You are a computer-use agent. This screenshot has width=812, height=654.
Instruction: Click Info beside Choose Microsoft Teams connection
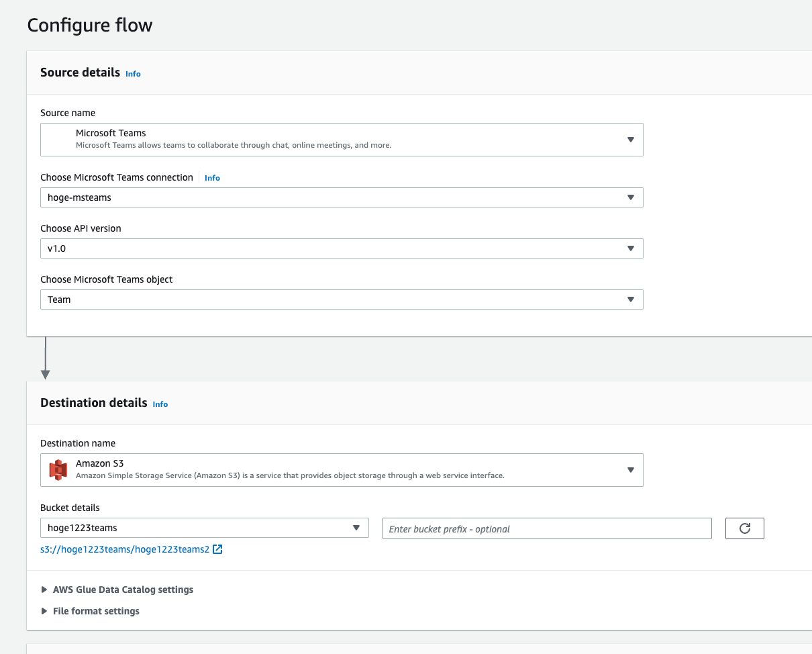(x=212, y=177)
